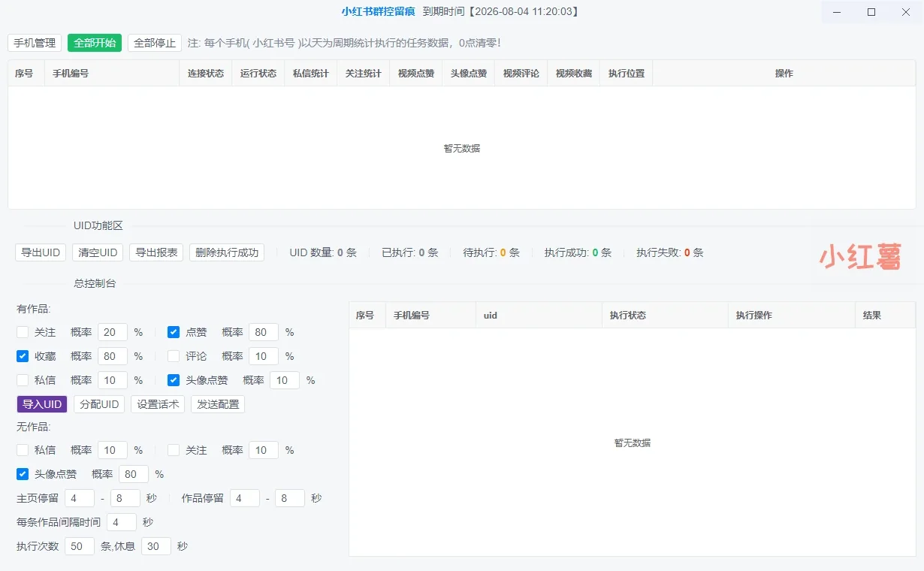
Task: Edit the 每条作品间隔时间 field
Action: (x=122, y=522)
